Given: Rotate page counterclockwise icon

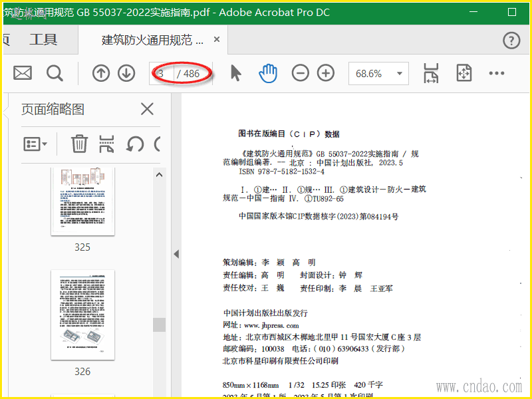Looking at the screenshot, I should [135, 144].
